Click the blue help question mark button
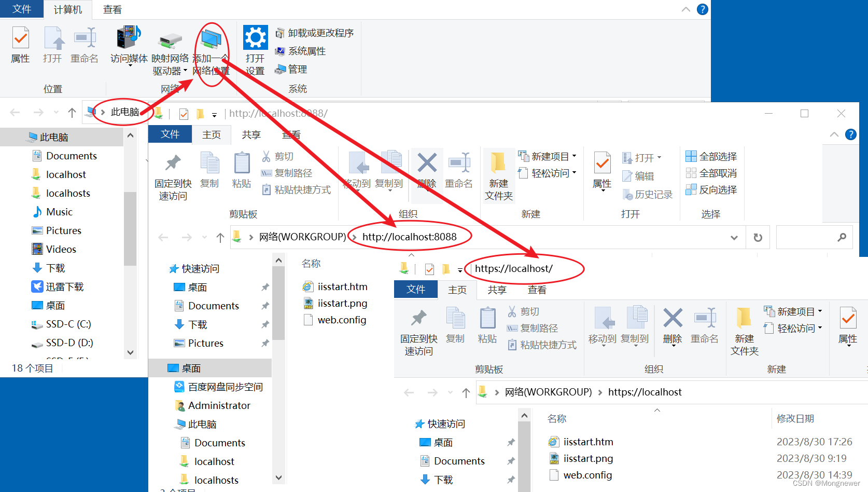Viewport: 868px width, 492px height. point(703,9)
